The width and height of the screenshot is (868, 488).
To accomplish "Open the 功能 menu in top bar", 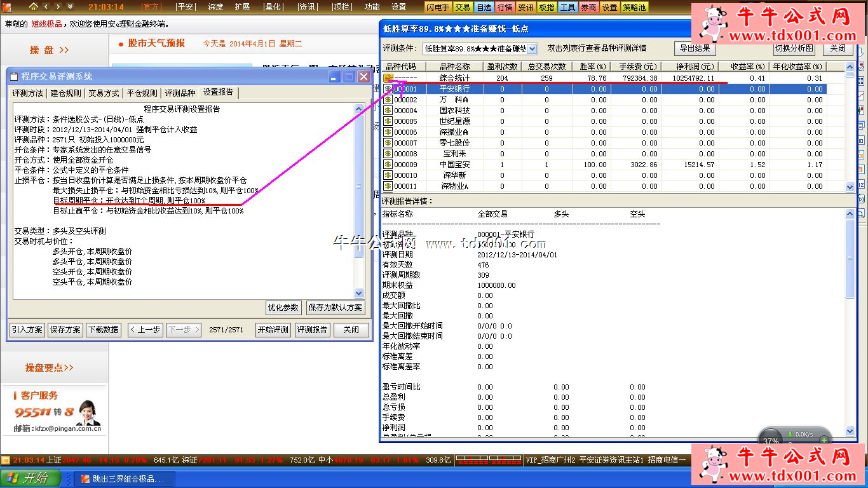I will [x=372, y=7].
